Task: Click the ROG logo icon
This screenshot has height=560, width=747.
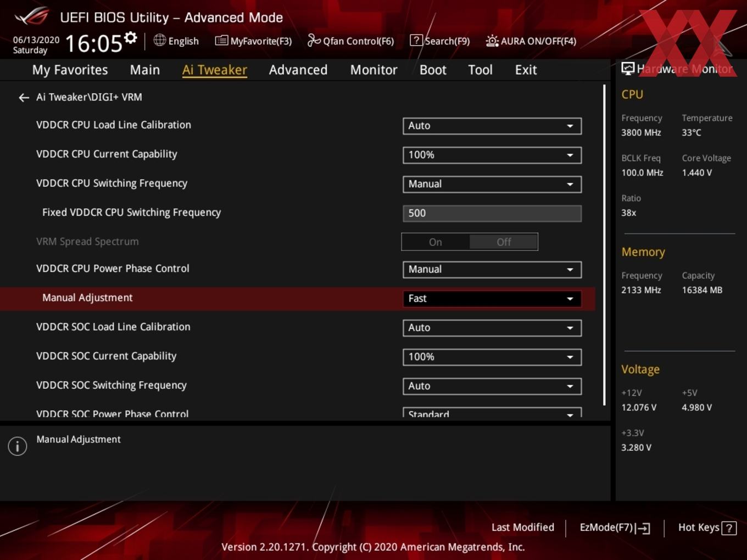Action: pos(31,16)
